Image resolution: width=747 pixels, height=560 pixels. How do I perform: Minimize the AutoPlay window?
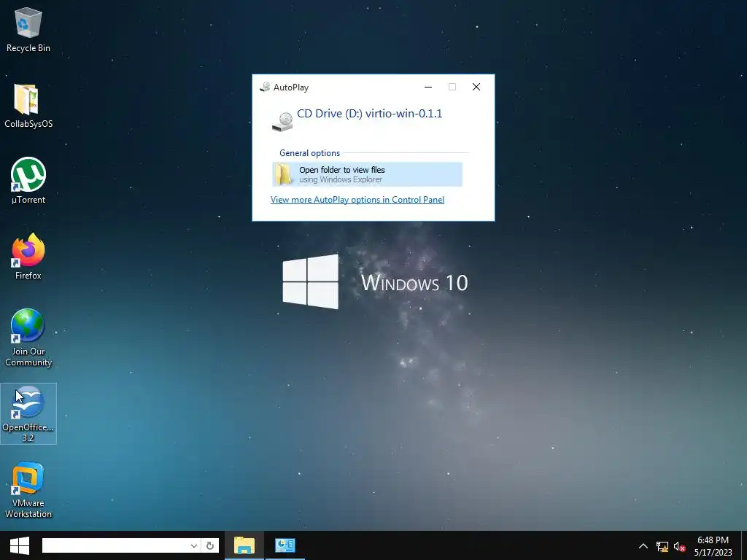(x=428, y=87)
